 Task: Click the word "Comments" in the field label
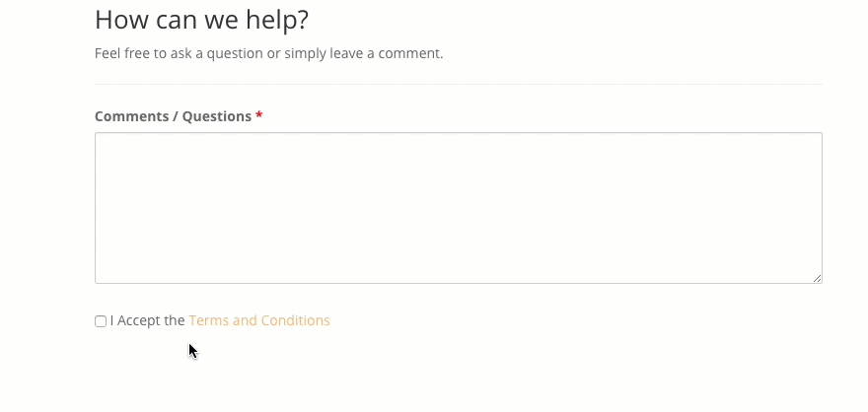coord(132,116)
